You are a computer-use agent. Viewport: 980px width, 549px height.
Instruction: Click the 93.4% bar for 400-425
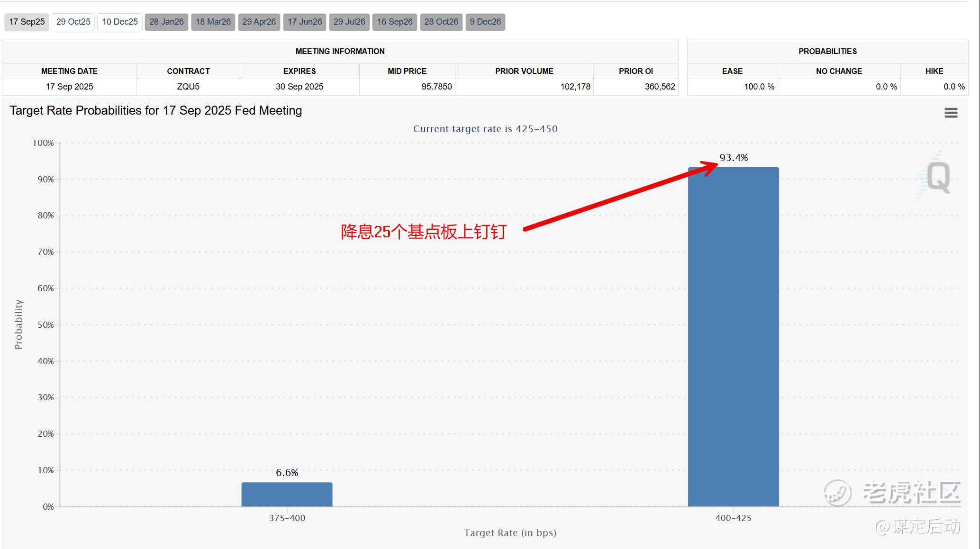[x=733, y=337]
